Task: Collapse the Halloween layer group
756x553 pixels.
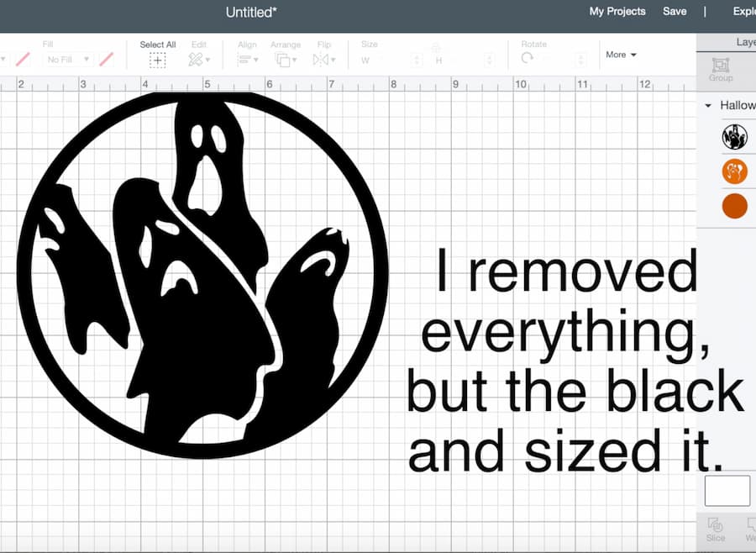Action: tap(706, 105)
